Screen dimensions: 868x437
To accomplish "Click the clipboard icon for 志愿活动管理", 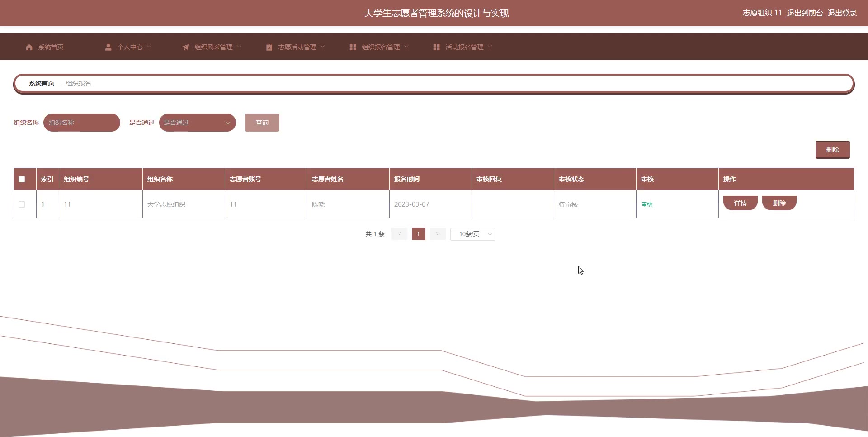I will point(269,47).
